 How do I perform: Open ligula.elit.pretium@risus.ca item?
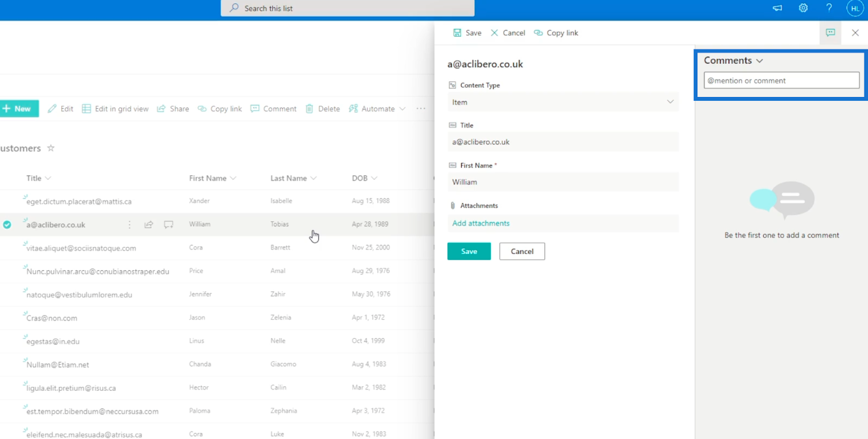71,388
